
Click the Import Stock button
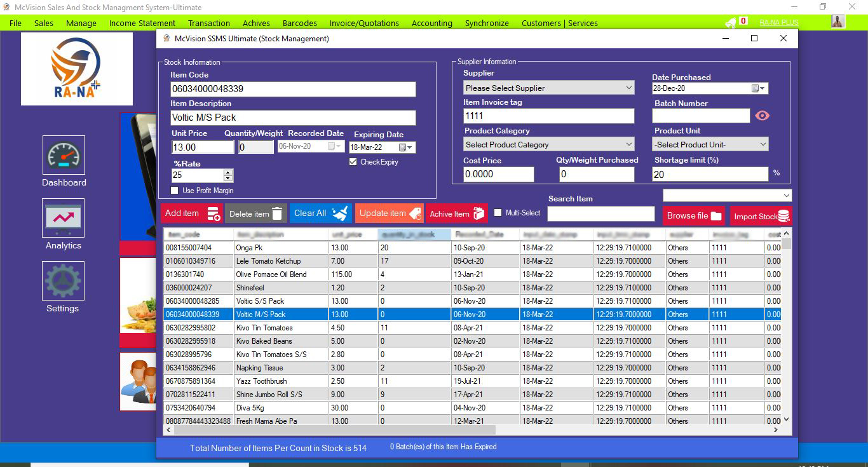[761, 216]
